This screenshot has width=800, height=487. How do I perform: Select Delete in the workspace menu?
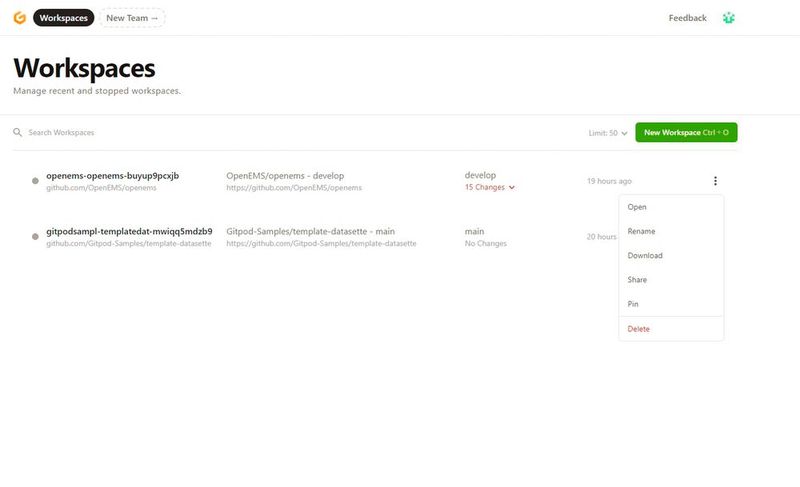pos(671,329)
